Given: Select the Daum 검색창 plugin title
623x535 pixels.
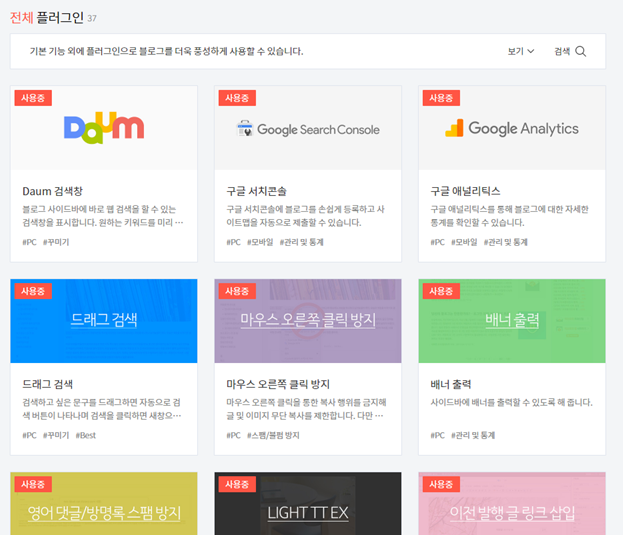Looking at the screenshot, I should (x=52, y=191).
